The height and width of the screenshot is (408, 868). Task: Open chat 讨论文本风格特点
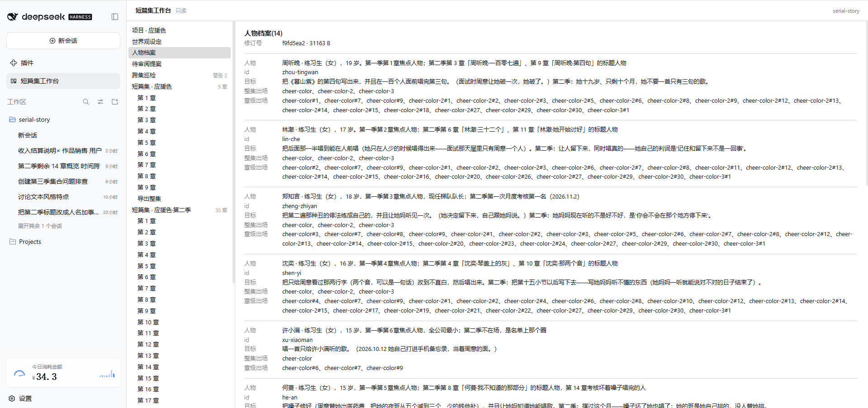(63, 197)
